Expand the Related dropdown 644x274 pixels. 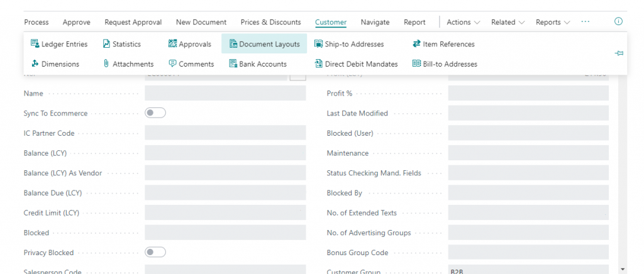point(508,22)
